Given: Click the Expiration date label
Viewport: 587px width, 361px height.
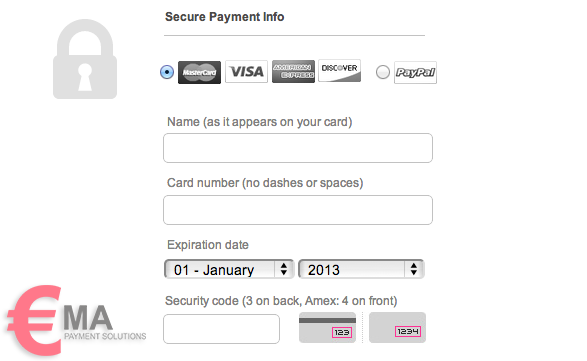Looking at the screenshot, I should click(x=208, y=245).
